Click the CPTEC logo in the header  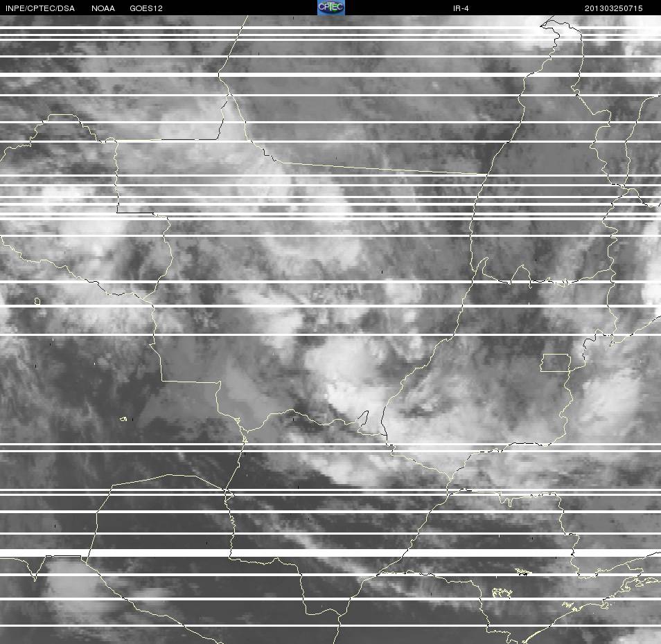331,8
